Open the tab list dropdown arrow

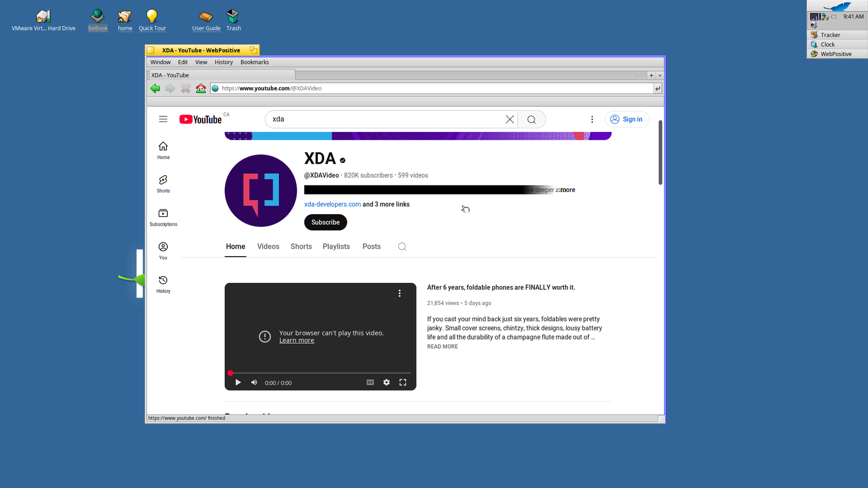point(660,75)
